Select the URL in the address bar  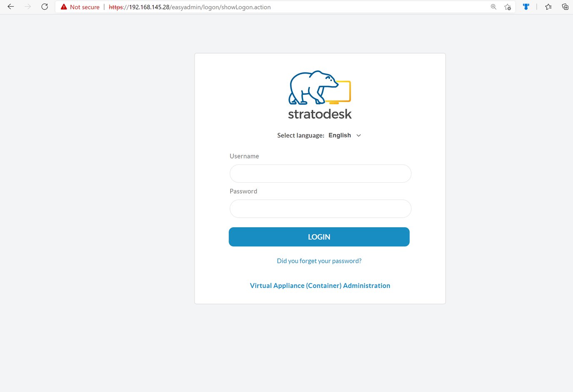(200, 7)
